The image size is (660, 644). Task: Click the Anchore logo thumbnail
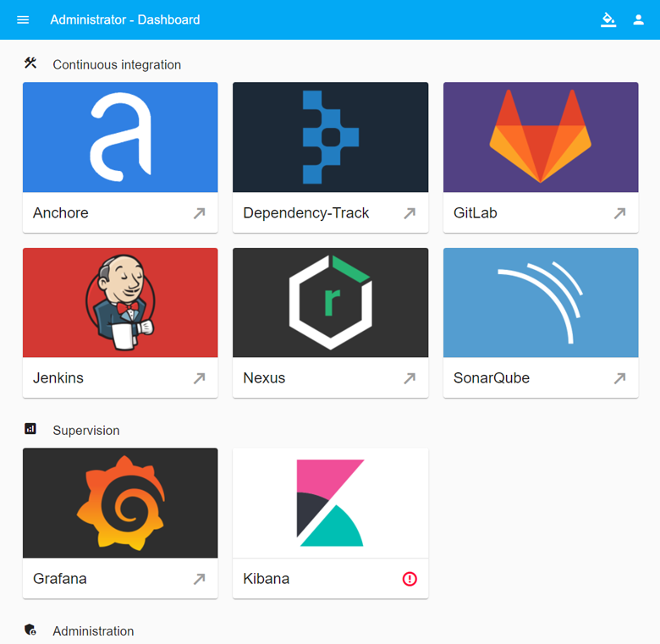120,137
